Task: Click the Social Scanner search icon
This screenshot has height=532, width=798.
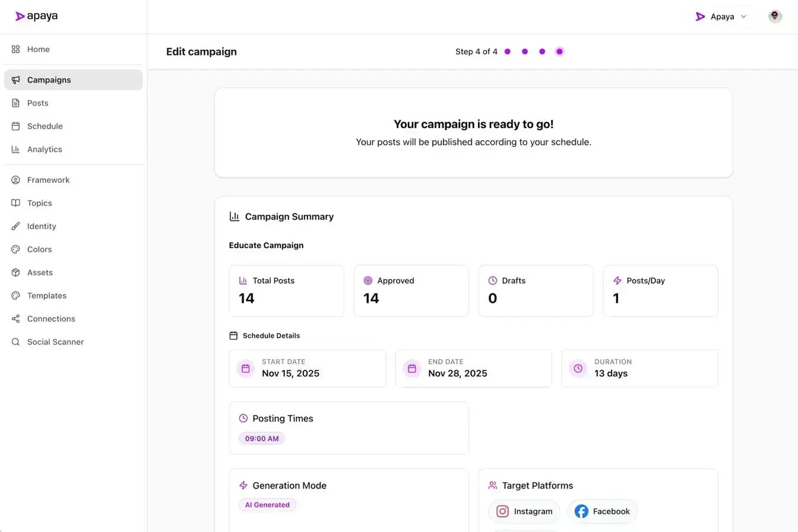Action: (x=16, y=342)
